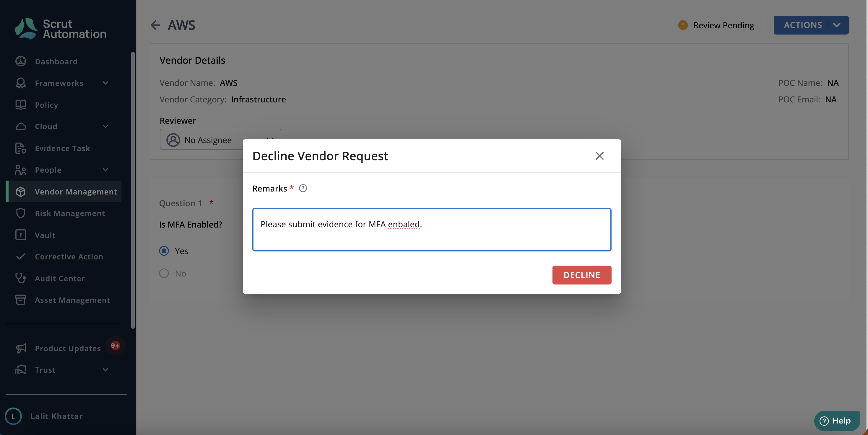Expand the Frameworks chevron
868x435 pixels.
(x=105, y=83)
